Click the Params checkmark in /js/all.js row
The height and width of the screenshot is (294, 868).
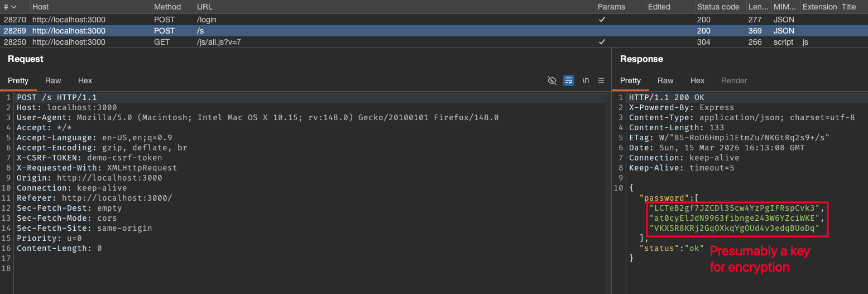click(x=602, y=42)
